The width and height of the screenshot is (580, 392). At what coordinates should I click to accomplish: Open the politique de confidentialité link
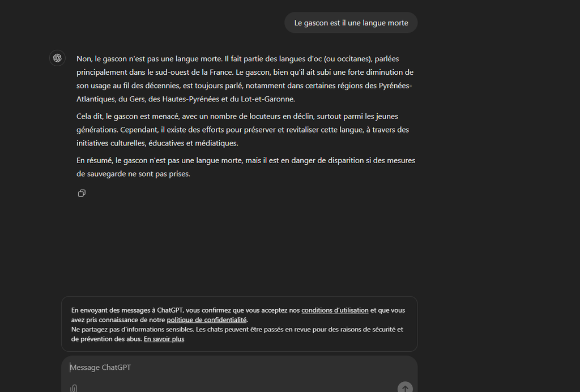206,320
